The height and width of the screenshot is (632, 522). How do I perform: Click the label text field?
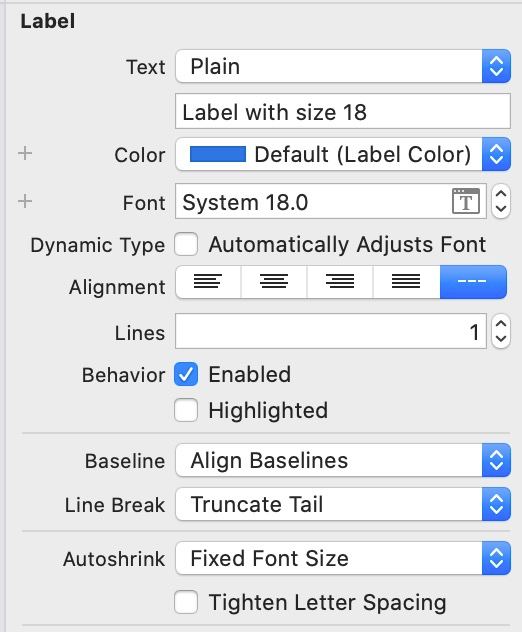tap(343, 111)
